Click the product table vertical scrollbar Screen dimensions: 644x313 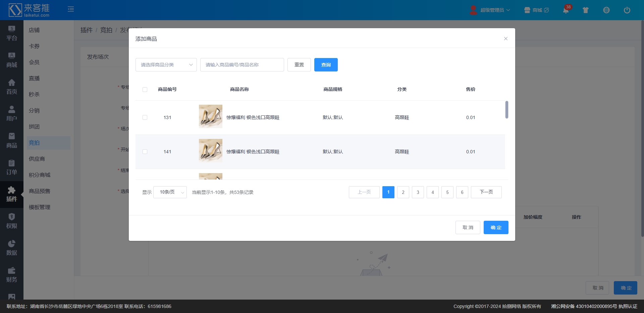tap(506, 110)
